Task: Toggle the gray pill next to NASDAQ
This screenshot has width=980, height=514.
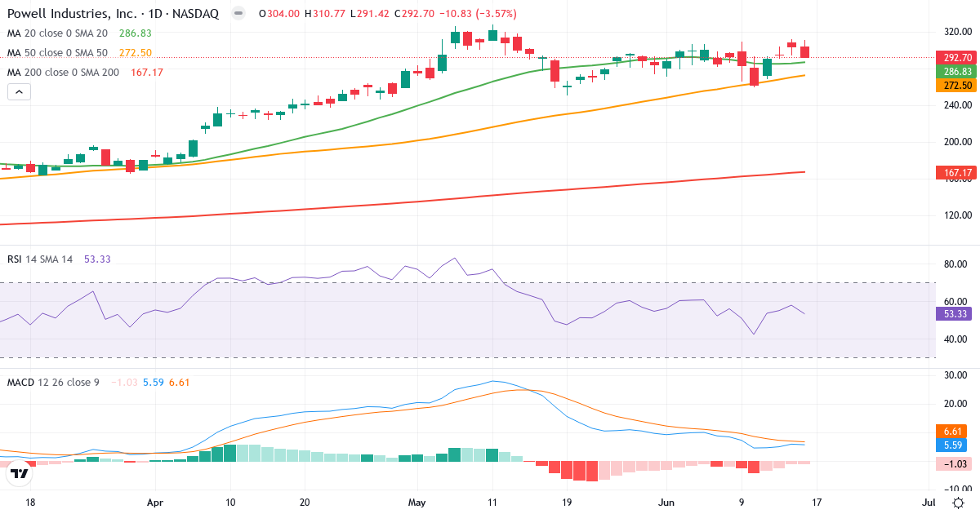Action: [238, 14]
